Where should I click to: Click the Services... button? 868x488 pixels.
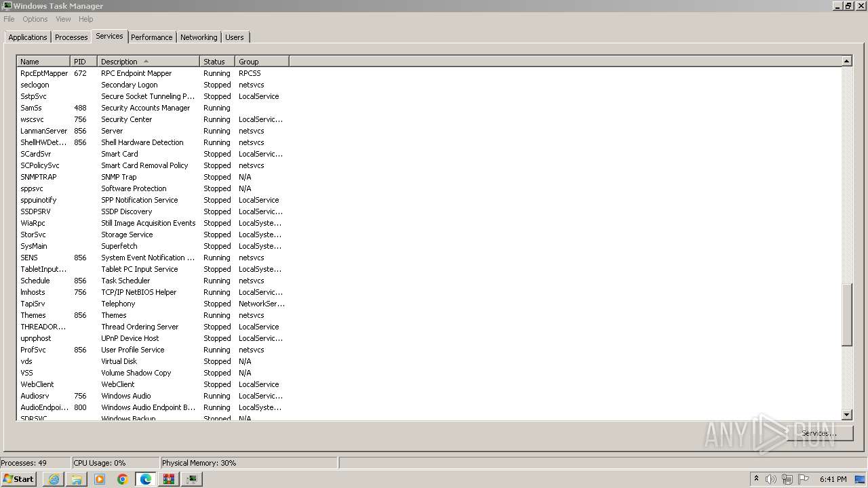pos(819,433)
